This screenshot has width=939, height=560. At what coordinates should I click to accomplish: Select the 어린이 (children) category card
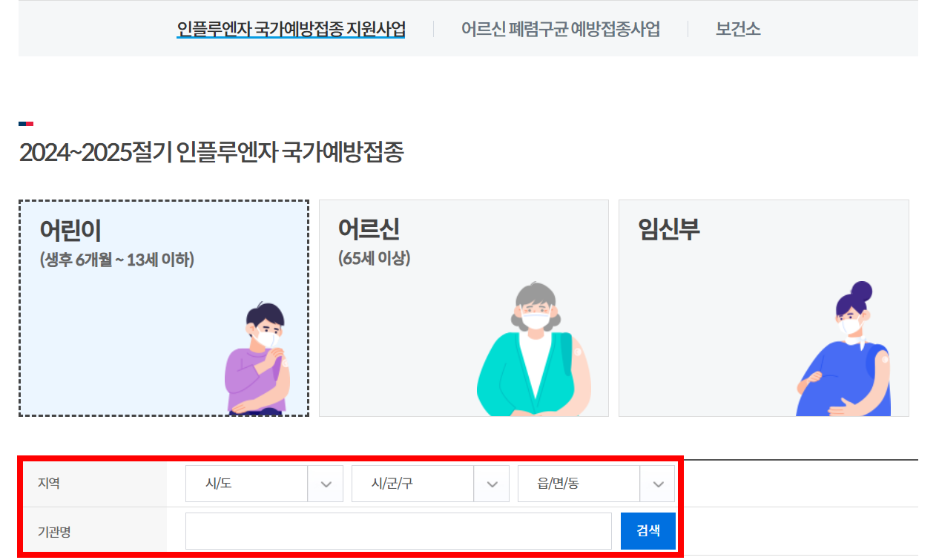(163, 308)
